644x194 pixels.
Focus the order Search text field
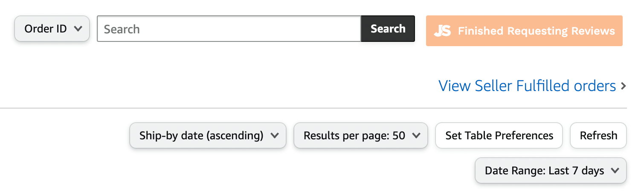(229, 29)
